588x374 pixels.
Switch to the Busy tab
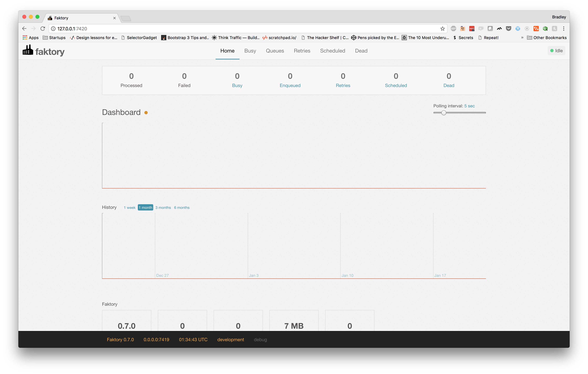pos(250,51)
